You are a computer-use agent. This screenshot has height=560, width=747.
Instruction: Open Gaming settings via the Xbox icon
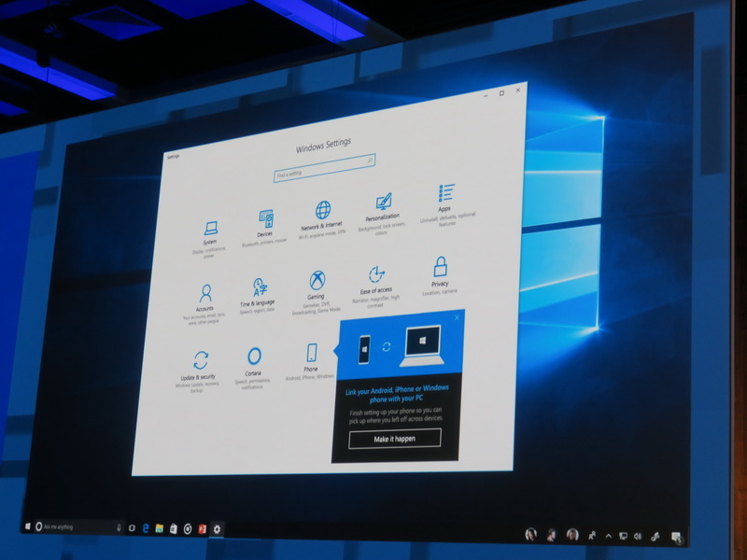coord(316,281)
